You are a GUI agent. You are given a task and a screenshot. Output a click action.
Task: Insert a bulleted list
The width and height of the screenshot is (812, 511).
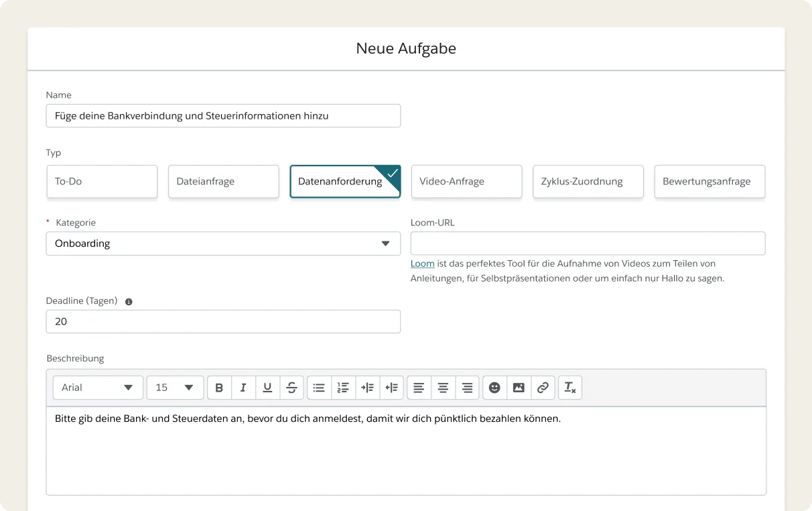[319, 388]
